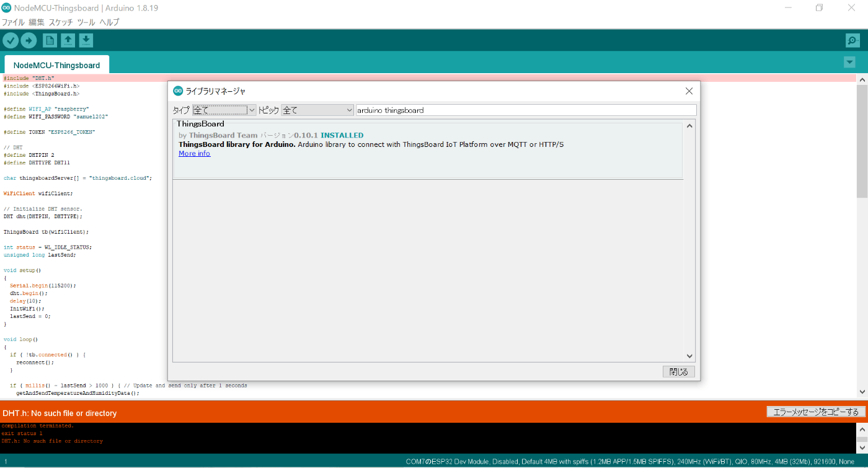Click editor scrollbar up arrow
The image size is (868, 468).
point(862,79)
